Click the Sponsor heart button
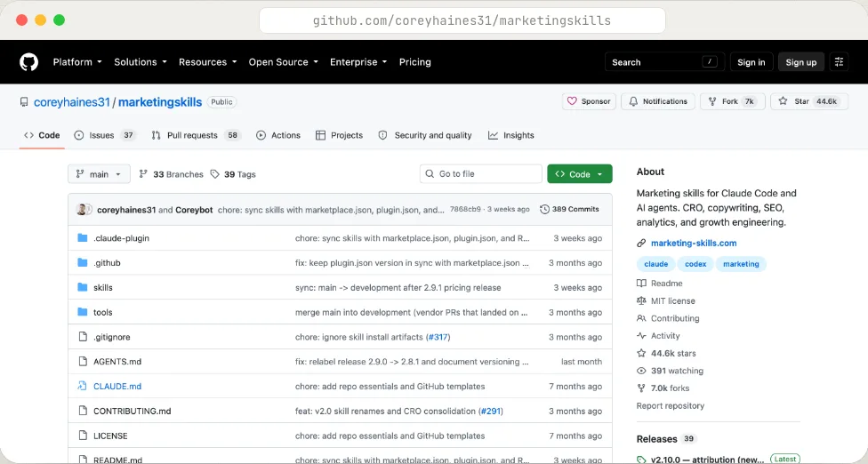This screenshot has width=868, height=464. point(589,101)
